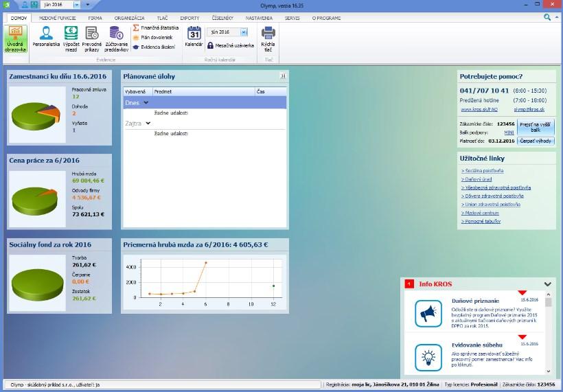
Task: Open www.kros.sk/FAQ link
Action: click(479, 109)
